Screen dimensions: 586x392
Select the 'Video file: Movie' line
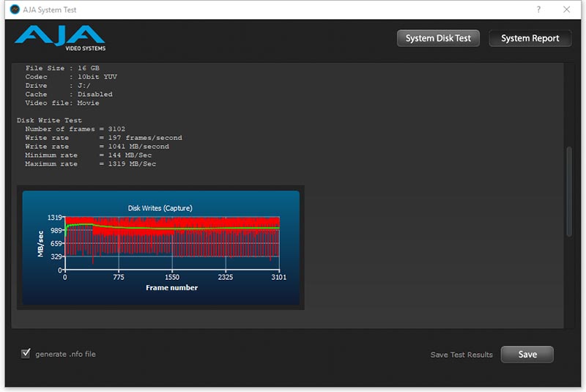point(62,103)
